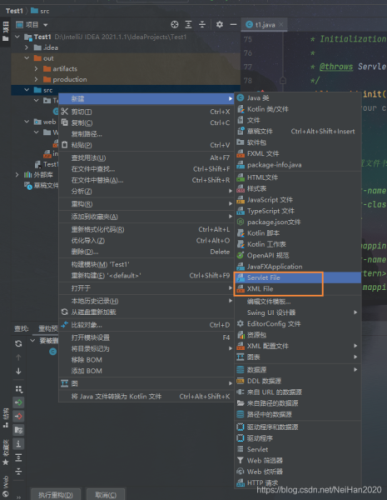Click the expand all icon in project toolbar
The height and width of the screenshot is (500, 387).
(x=188, y=24)
